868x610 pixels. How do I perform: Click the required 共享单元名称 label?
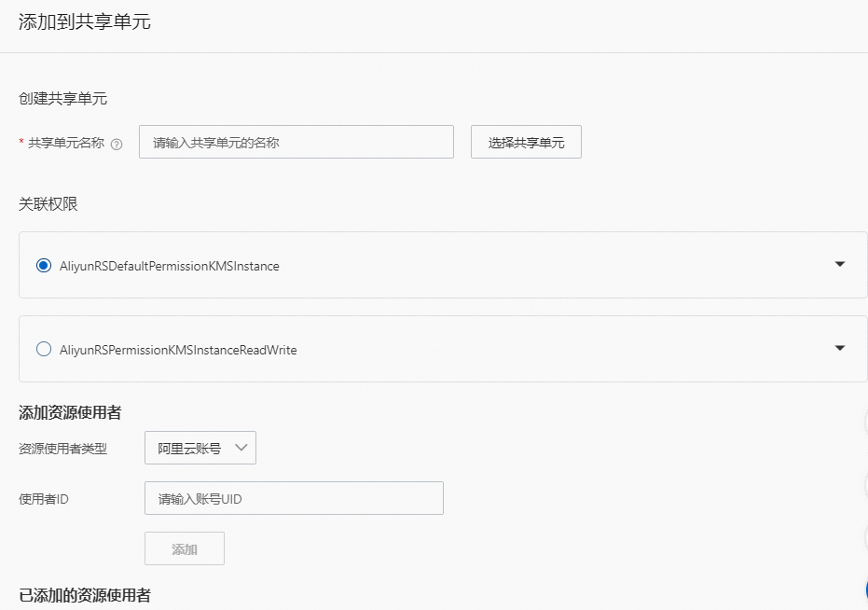(63, 141)
